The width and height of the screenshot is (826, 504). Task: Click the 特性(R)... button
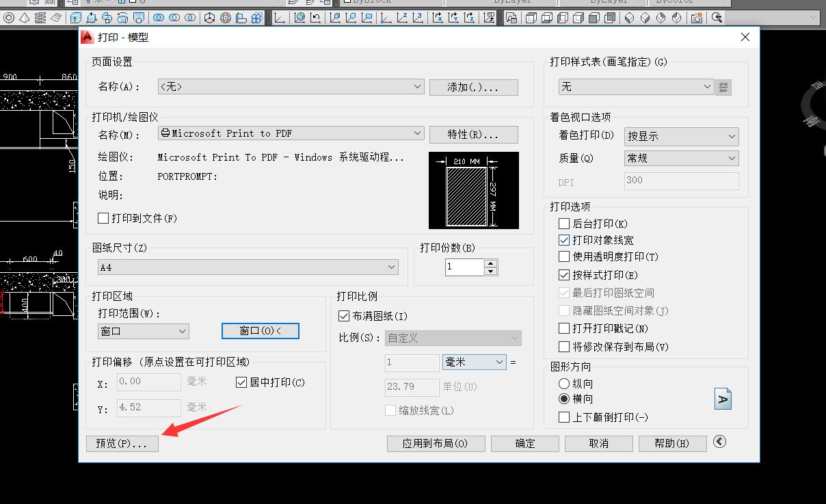473,134
